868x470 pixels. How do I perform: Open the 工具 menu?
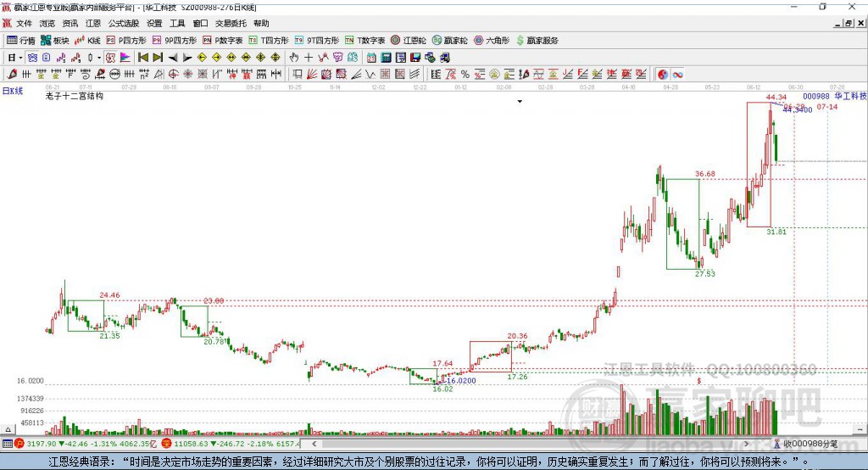(x=177, y=23)
